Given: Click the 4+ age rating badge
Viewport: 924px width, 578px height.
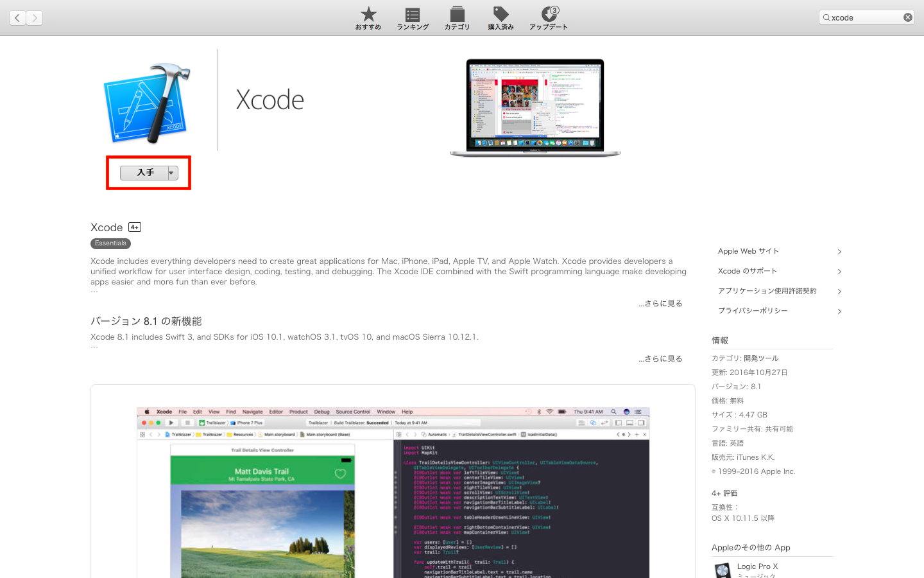Looking at the screenshot, I should click(x=135, y=227).
